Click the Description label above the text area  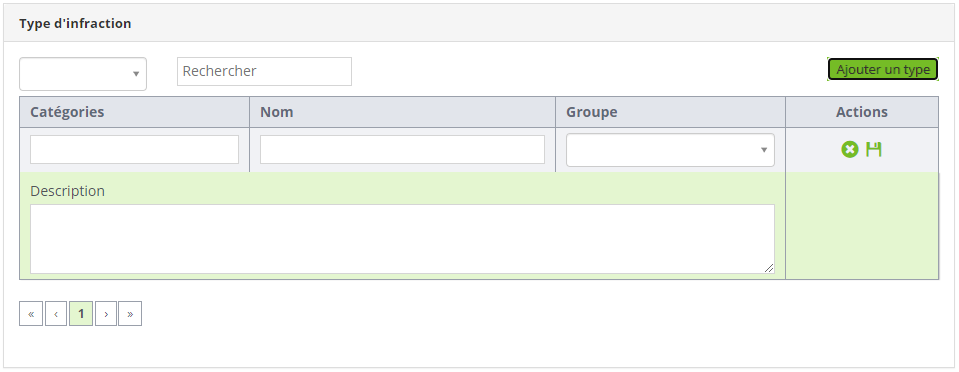[x=67, y=191]
